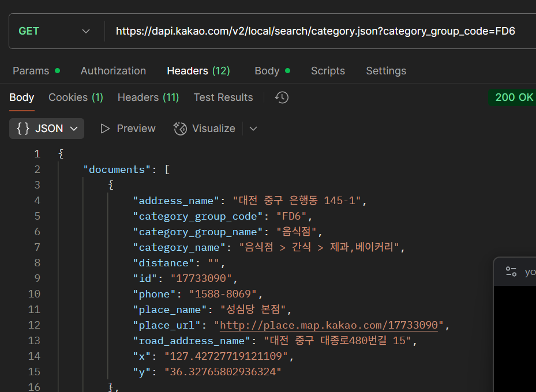Open the GET method dropdown
The image size is (536, 392).
pyautogui.click(x=54, y=31)
